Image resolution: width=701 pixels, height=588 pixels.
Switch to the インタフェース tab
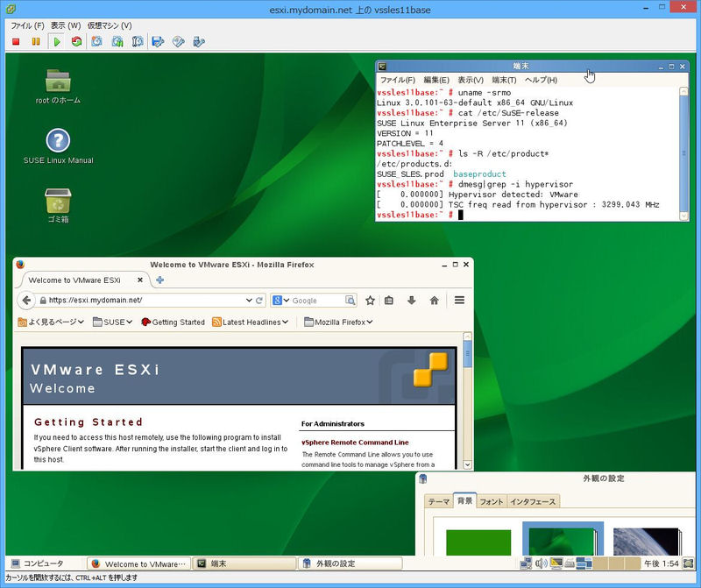click(533, 502)
